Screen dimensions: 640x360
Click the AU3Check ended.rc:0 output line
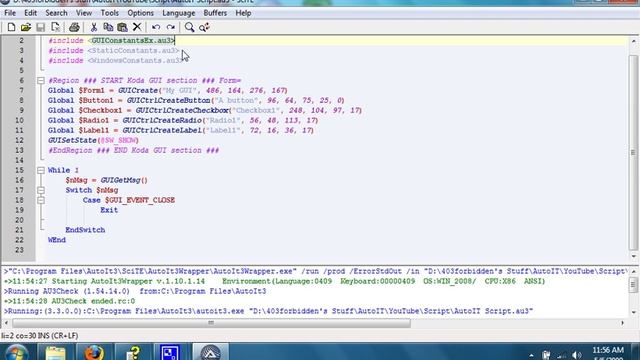coord(69,301)
